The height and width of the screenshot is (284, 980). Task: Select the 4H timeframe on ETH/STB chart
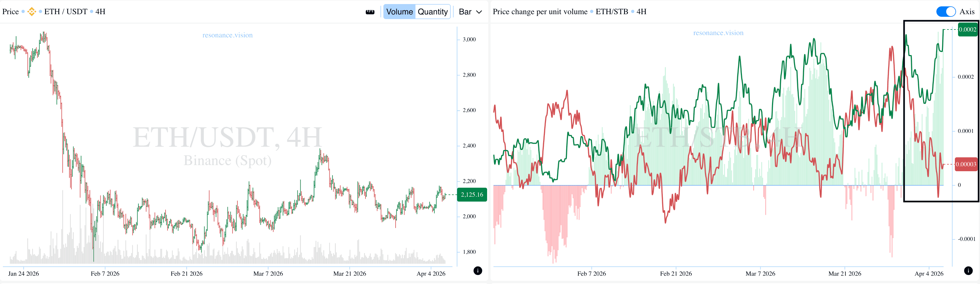point(641,12)
